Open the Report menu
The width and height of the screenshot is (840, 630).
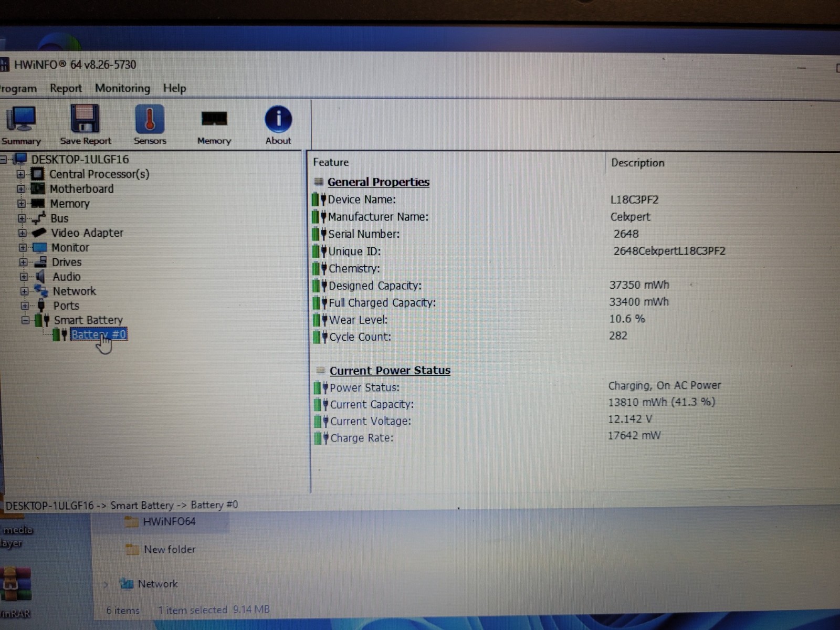coord(66,88)
